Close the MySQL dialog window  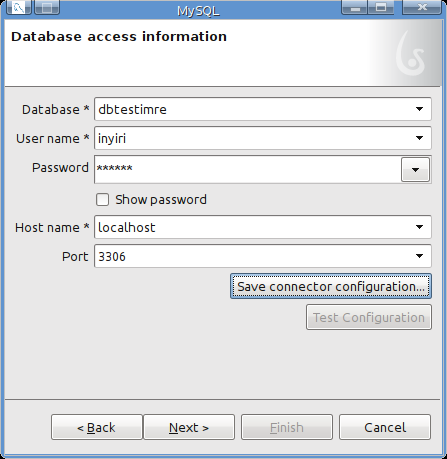(x=422, y=7)
